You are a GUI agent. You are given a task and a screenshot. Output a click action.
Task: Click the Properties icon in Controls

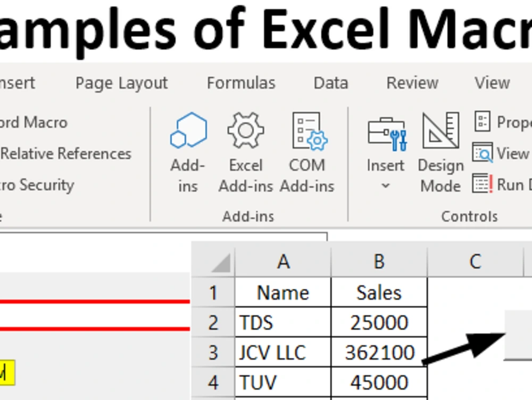click(x=482, y=121)
